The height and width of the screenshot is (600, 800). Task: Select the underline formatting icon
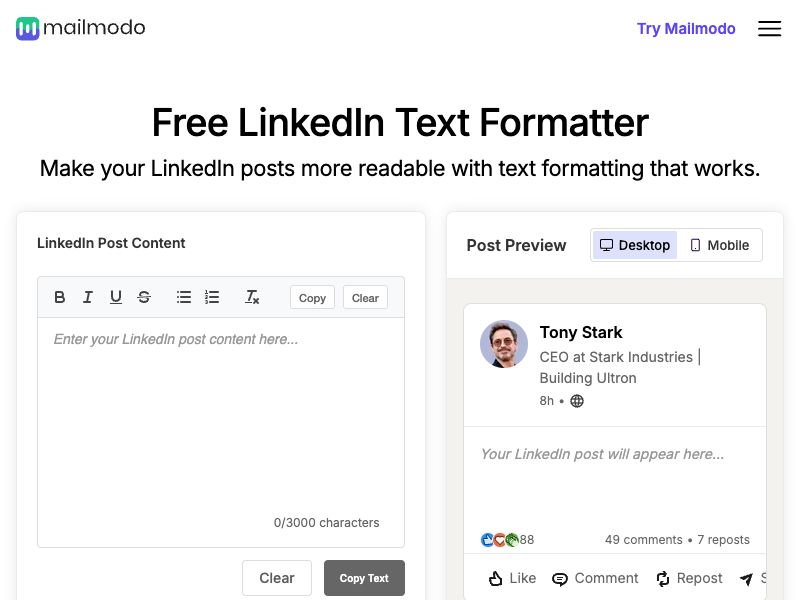(x=115, y=297)
